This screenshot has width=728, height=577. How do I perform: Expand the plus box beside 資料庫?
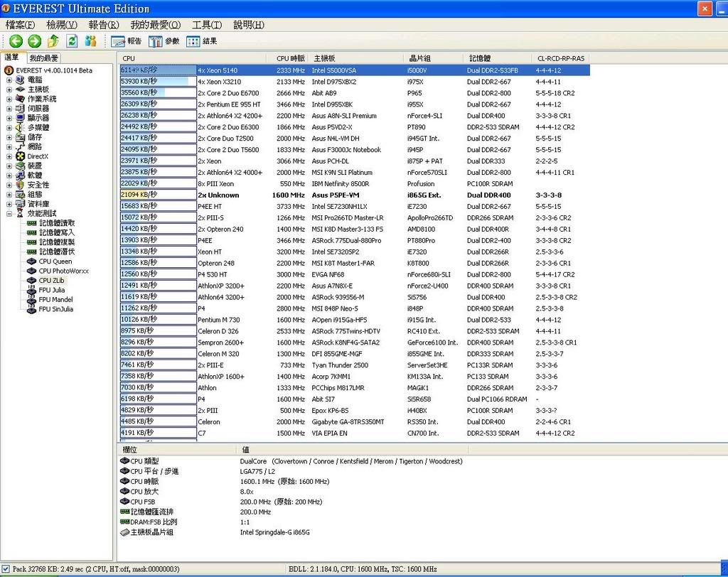9,204
